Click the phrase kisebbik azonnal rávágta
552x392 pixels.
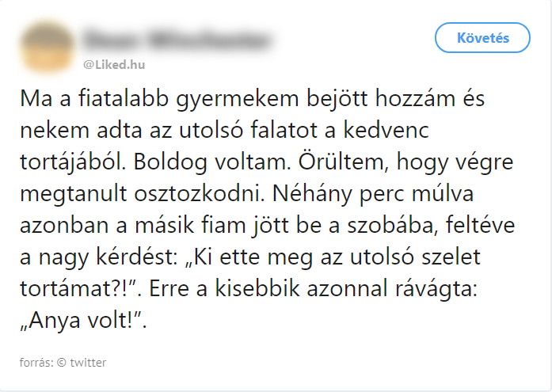point(346,288)
